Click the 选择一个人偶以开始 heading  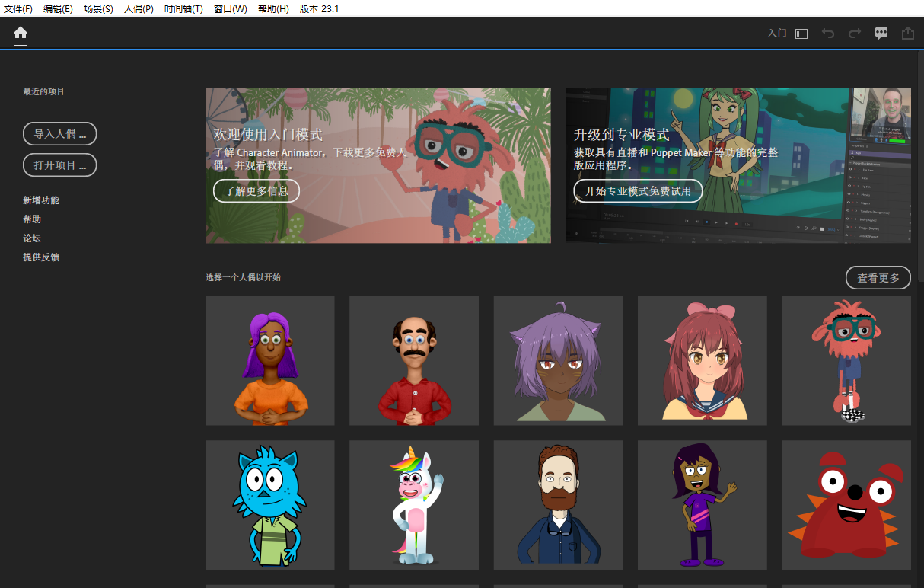(243, 277)
